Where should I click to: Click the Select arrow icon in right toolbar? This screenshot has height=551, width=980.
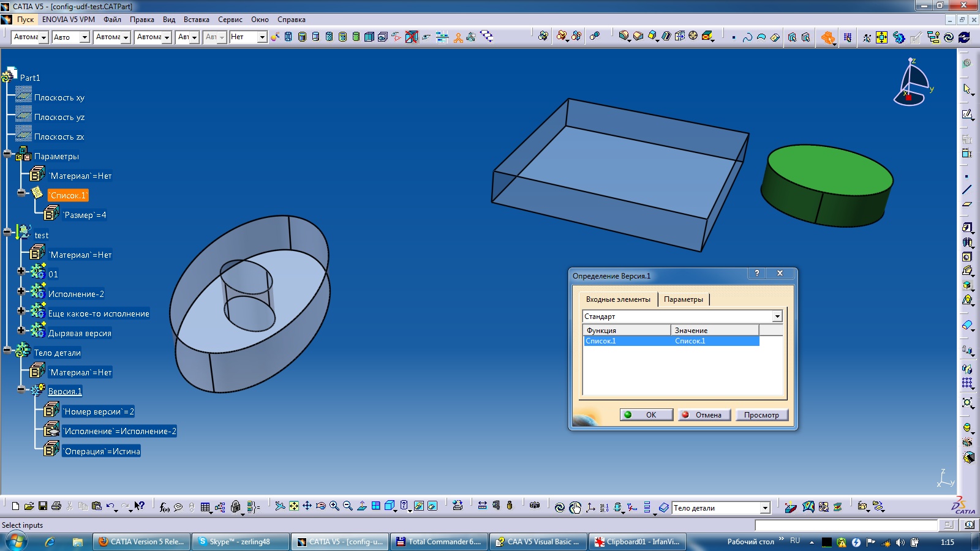coord(967,89)
